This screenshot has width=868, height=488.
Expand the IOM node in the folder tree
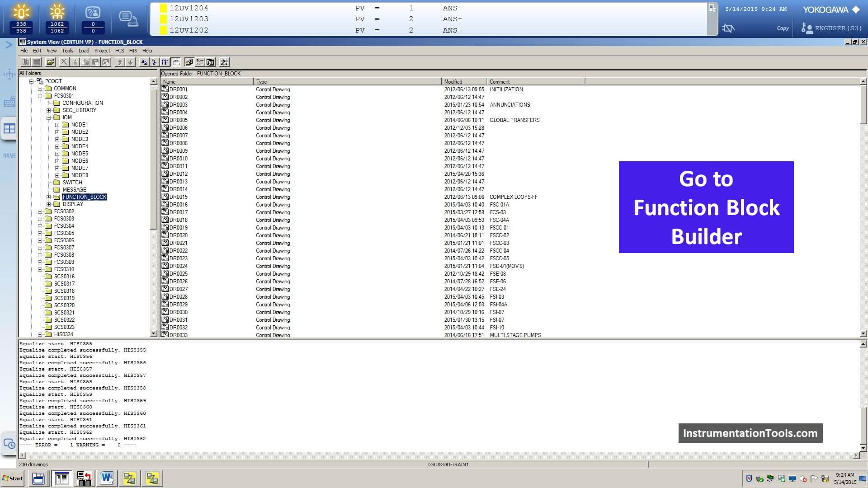pyautogui.click(x=49, y=117)
